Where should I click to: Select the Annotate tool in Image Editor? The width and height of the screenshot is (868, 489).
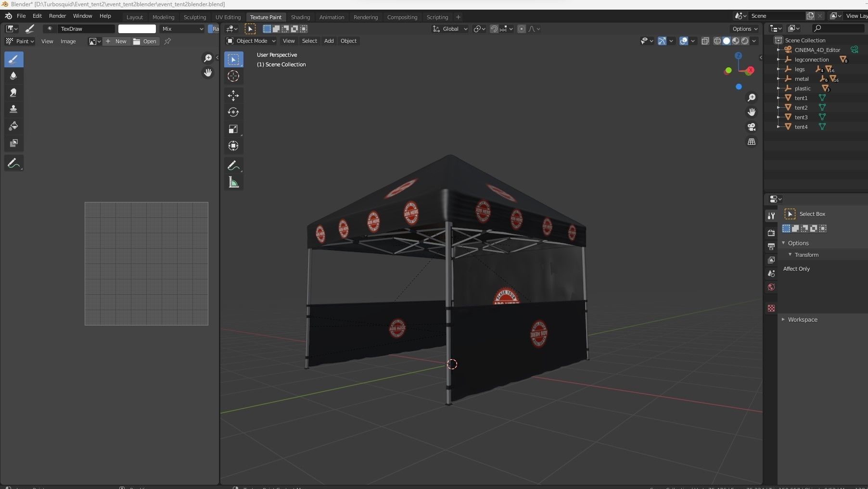coord(13,163)
